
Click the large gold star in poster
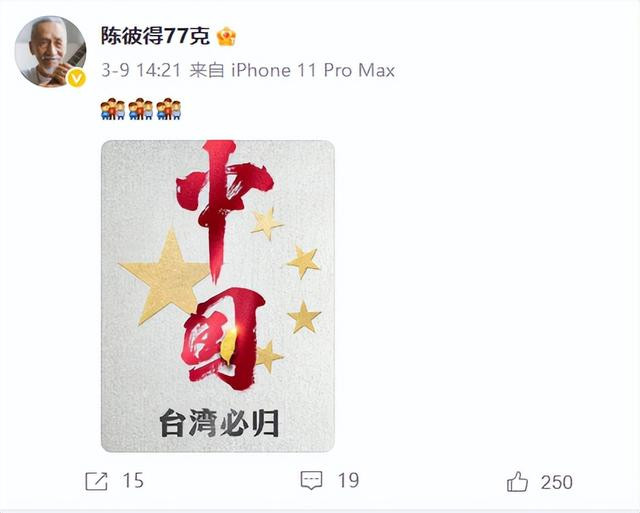click(165, 276)
